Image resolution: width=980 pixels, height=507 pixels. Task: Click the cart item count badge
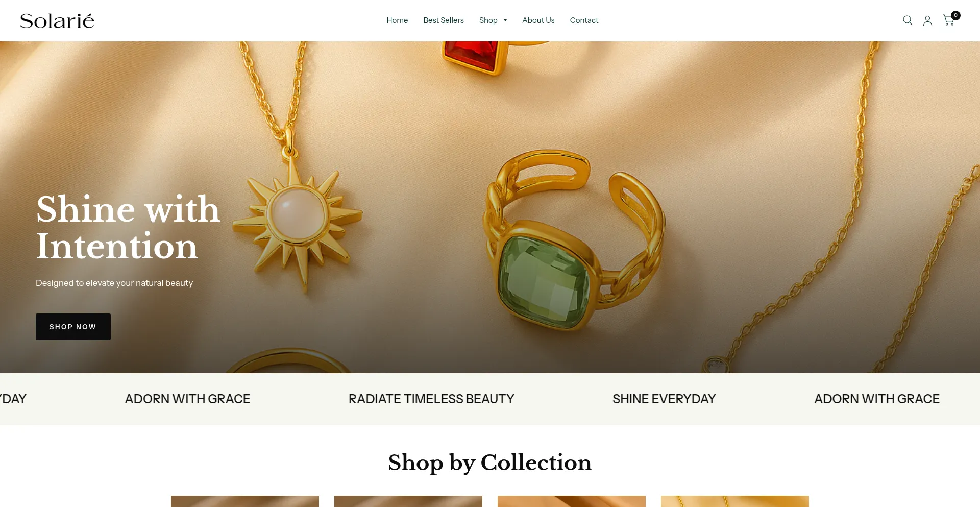click(x=955, y=15)
